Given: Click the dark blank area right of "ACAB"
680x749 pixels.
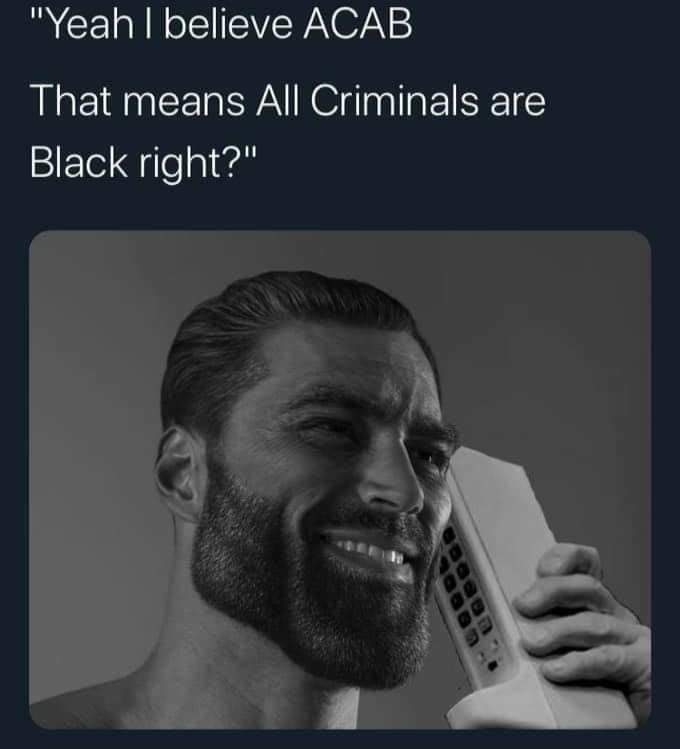Looking at the screenshot, I should point(544,24).
